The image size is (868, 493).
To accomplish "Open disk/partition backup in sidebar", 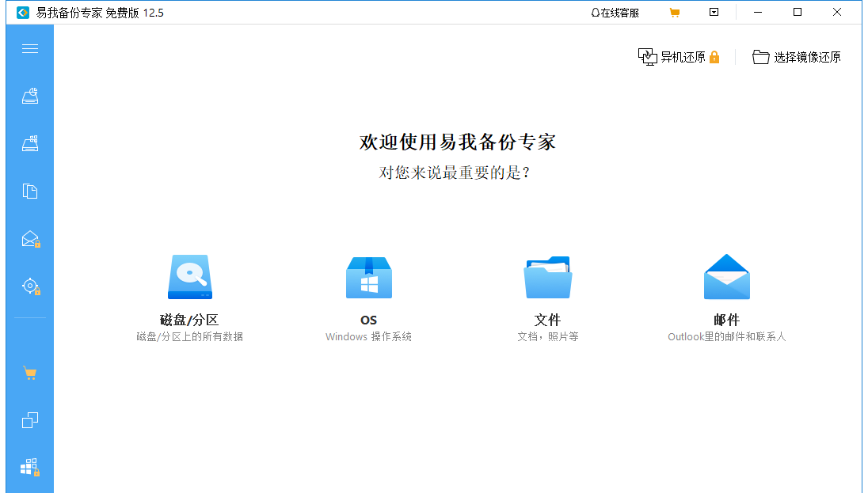I will coord(30,97).
